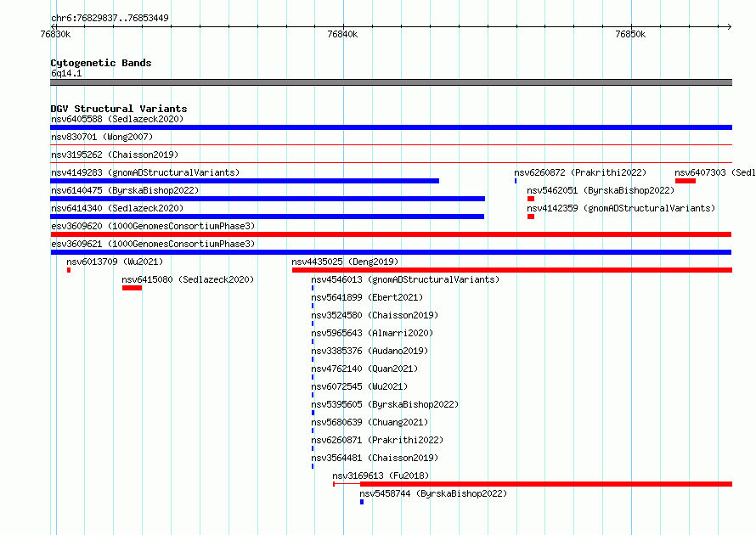Click the left arrow at ruler start
The height and width of the screenshot is (535, 756).
[54, 26]
